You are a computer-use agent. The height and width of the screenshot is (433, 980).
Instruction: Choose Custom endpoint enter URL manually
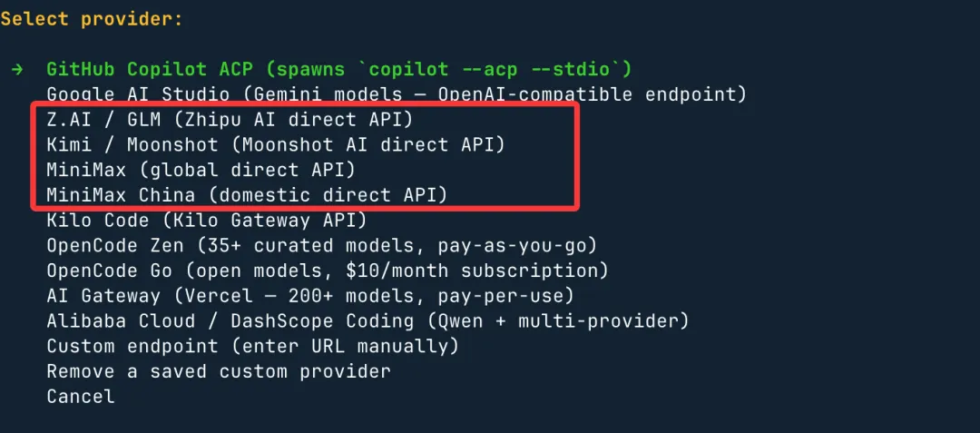(x=252, y=346)
